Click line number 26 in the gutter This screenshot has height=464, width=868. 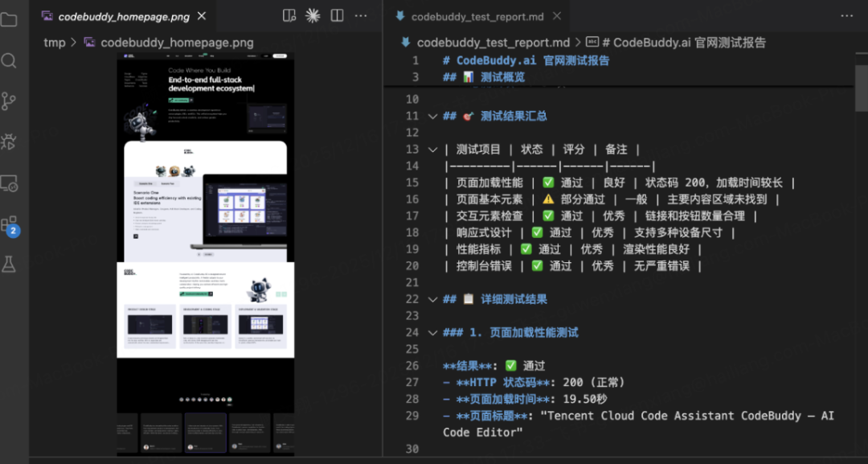(414, 365)
